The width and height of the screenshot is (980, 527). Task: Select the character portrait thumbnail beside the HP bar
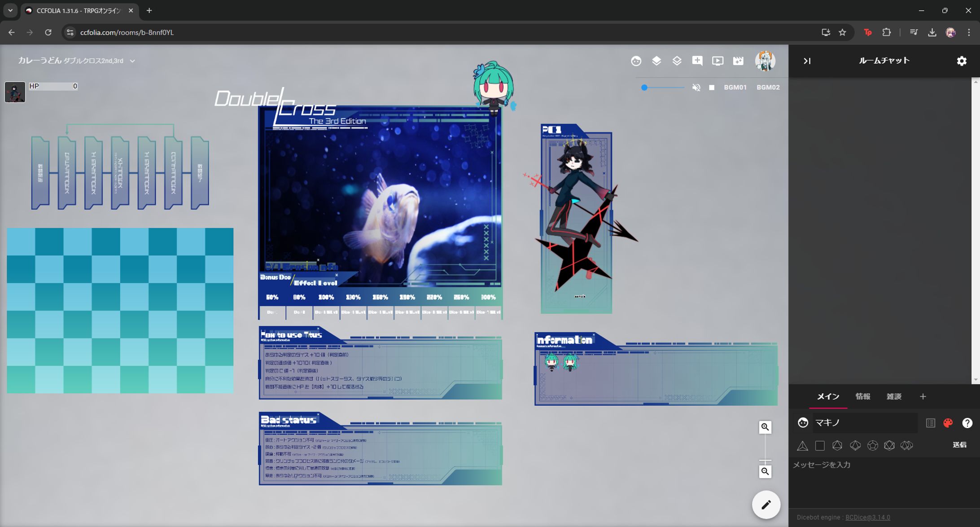[15, 92]
